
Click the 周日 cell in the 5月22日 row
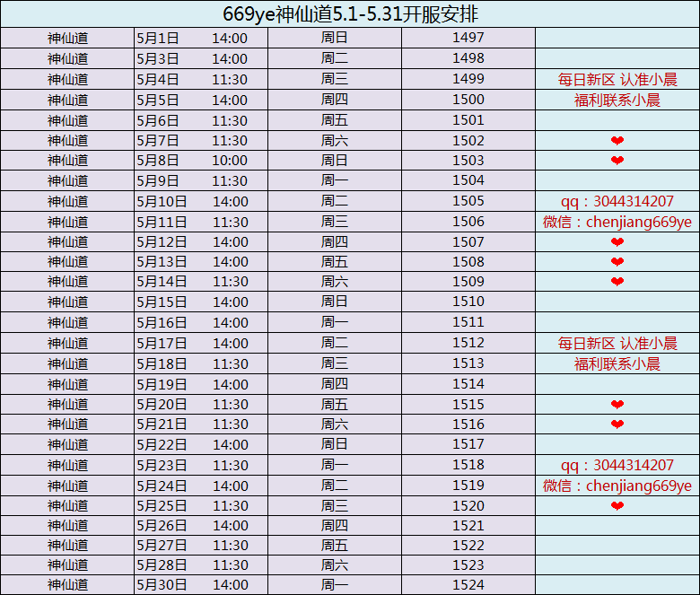coord(334,444)
